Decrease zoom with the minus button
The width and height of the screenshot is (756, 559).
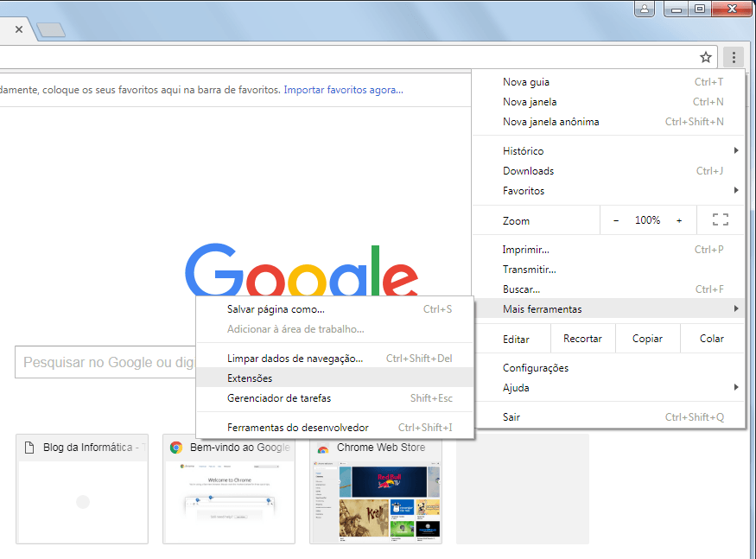(616, 220)
